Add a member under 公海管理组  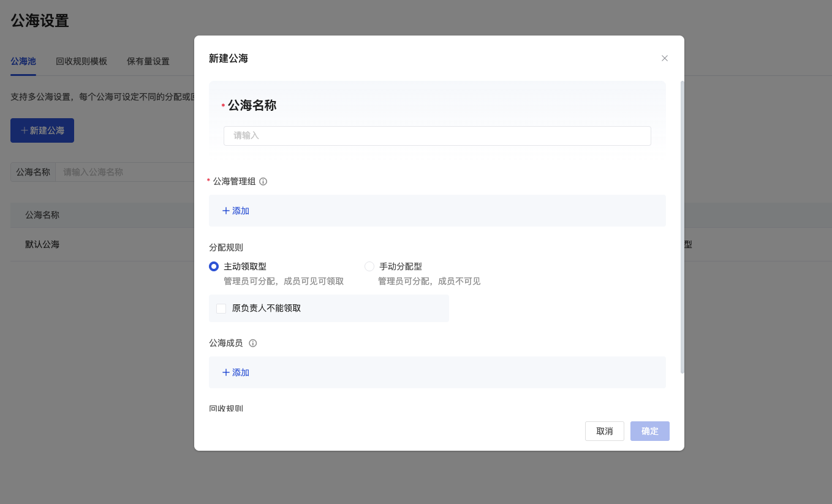click(236, 211)
